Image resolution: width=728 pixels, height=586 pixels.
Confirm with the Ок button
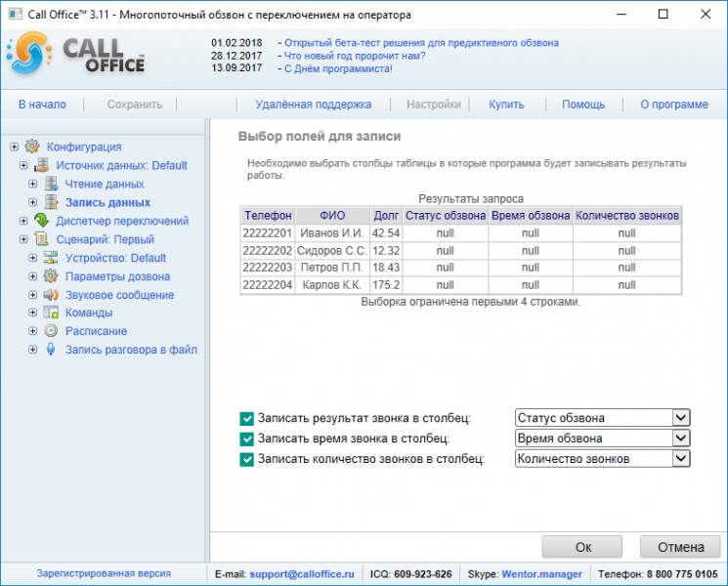(582, 547)
